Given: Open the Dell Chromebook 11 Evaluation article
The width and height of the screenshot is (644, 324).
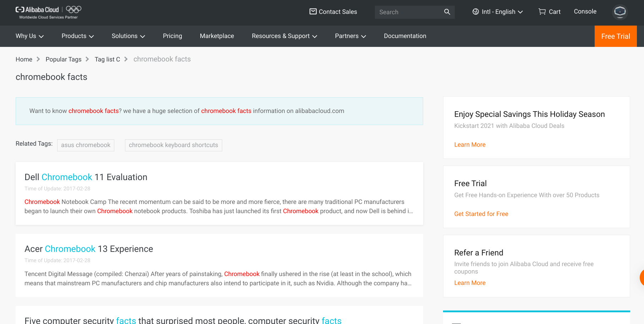Looking at the screenshot, I should pyautogui.click(x=86, y=177).
